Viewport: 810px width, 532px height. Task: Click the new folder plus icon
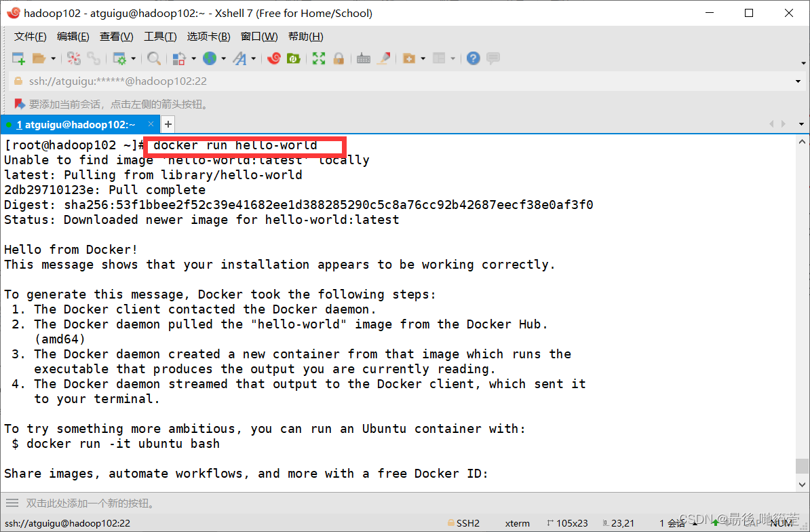coord(409,58)
